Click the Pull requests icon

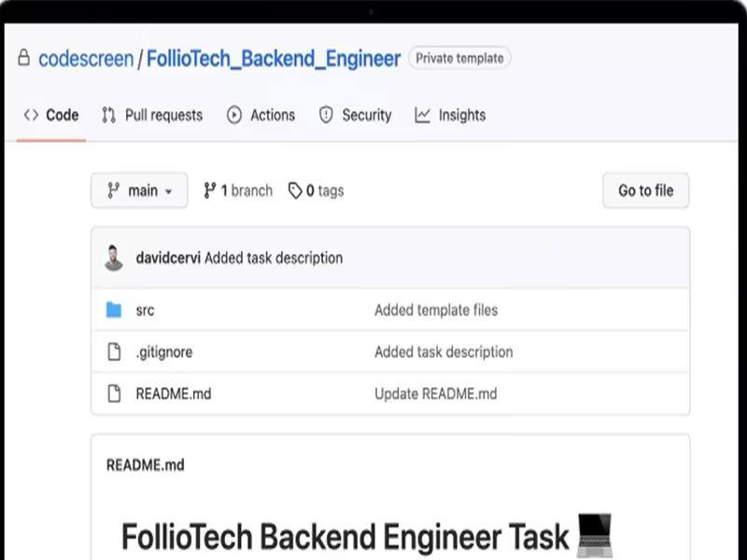[108, 115]
